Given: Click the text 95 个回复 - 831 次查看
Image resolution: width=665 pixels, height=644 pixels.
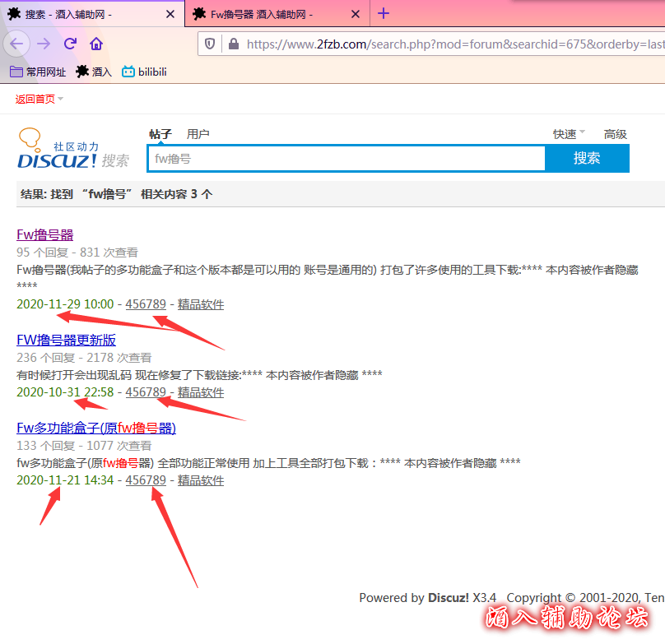Looking at the screenshot, I should 77,253.
